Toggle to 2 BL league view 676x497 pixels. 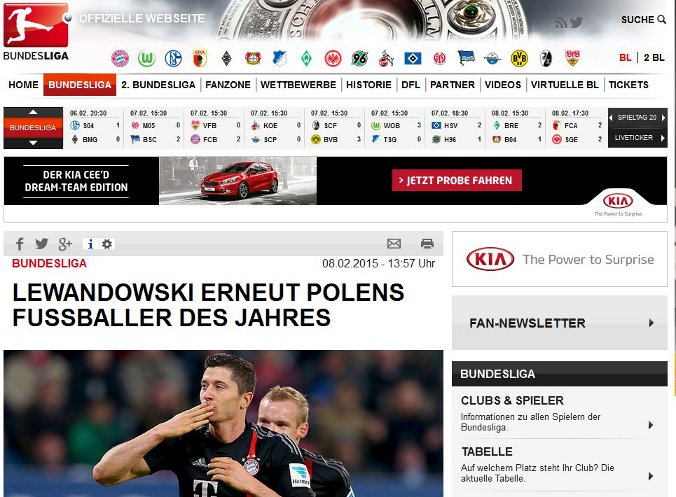654,58
